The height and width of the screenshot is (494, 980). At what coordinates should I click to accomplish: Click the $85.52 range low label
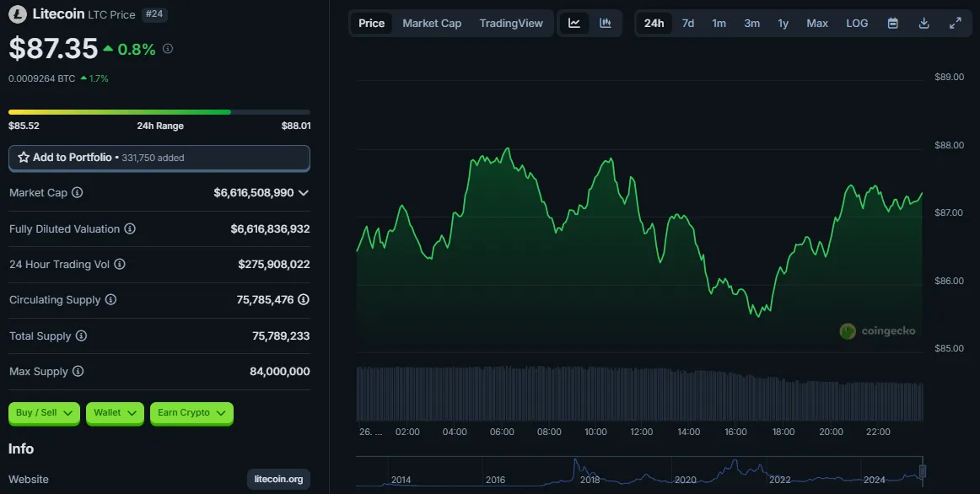[x=24, y=126]
